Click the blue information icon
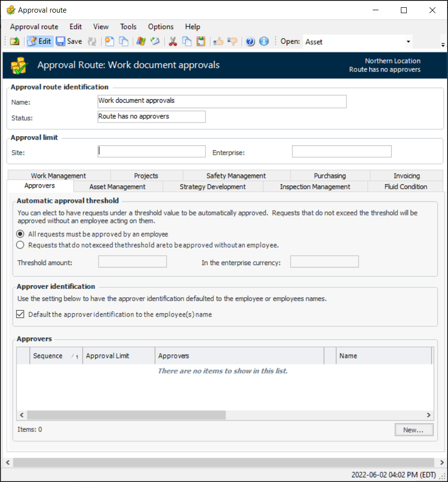Viewport: 448px width, 482px height. tap(264, 41)
